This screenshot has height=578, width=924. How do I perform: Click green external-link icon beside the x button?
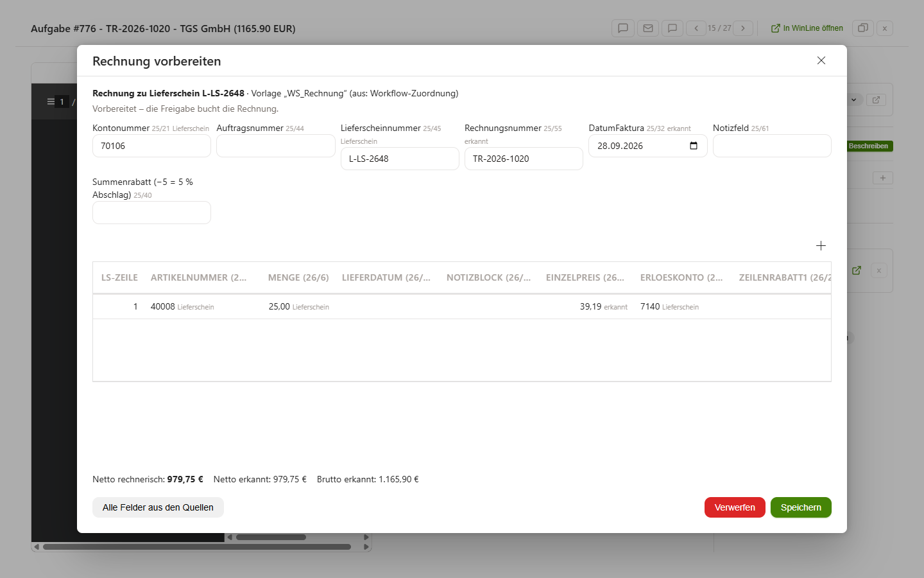[x=857, y=270]
